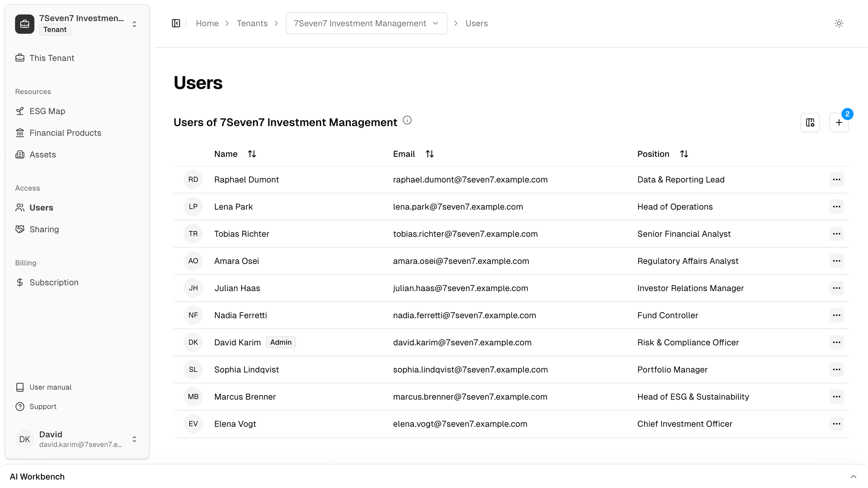Click lena.park@7seven7.example.com email
868x488 pixels.
click(458, 207)
